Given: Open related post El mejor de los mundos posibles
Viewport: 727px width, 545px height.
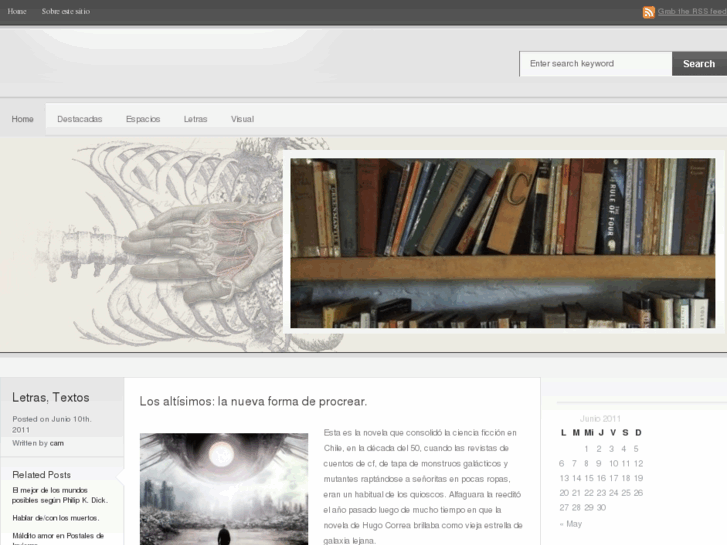Looking at the screenshot, I should point(60,495).
